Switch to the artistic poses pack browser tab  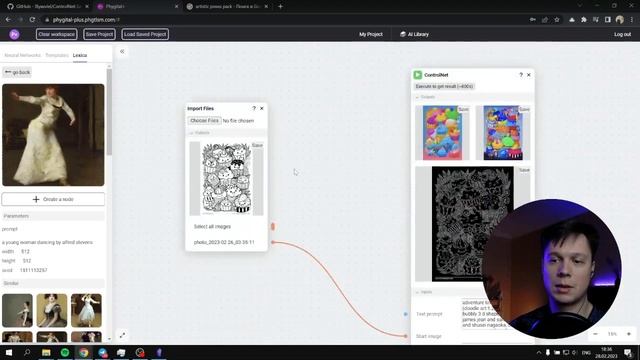coord(227,7)
